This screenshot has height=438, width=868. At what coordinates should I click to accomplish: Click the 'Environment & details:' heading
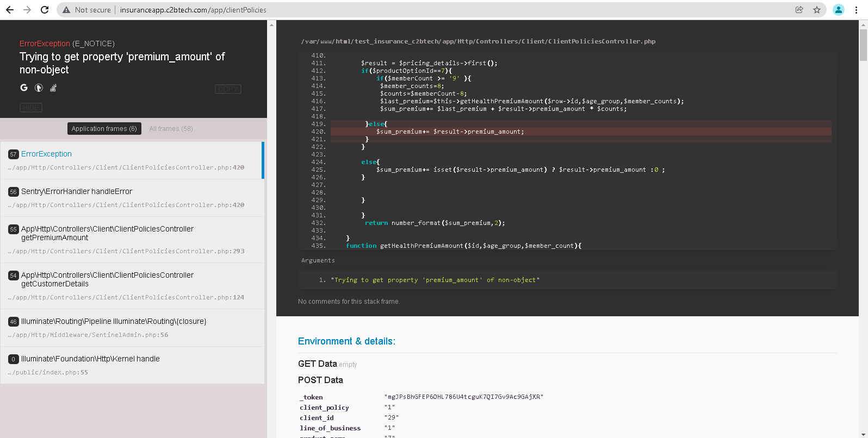tap(346, 341)
